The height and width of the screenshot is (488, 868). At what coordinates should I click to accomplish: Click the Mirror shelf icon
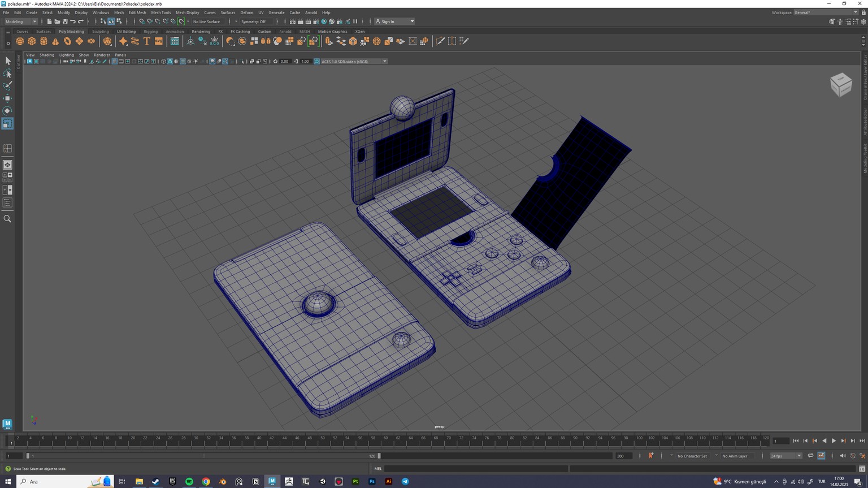[266, 41]
